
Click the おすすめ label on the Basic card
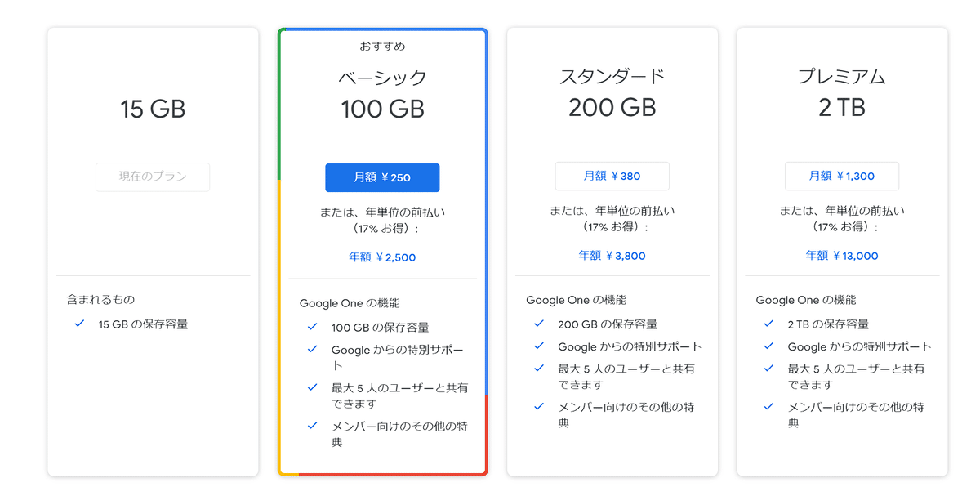[382, 47]
